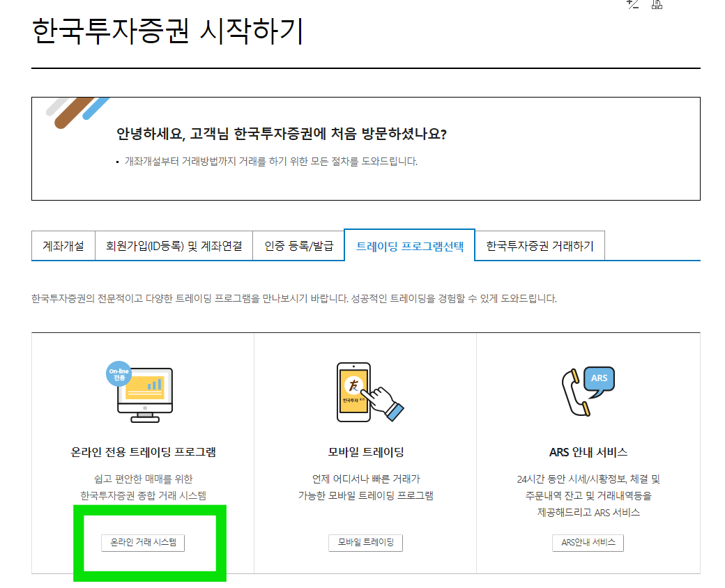Click the intro sentence about 트레이딩 프로그램

[294, 299]
